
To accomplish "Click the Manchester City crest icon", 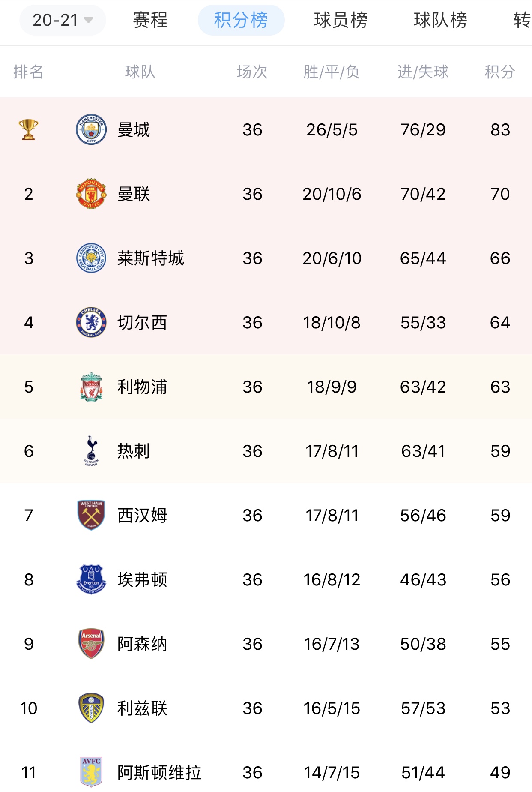I will (91, 129).
